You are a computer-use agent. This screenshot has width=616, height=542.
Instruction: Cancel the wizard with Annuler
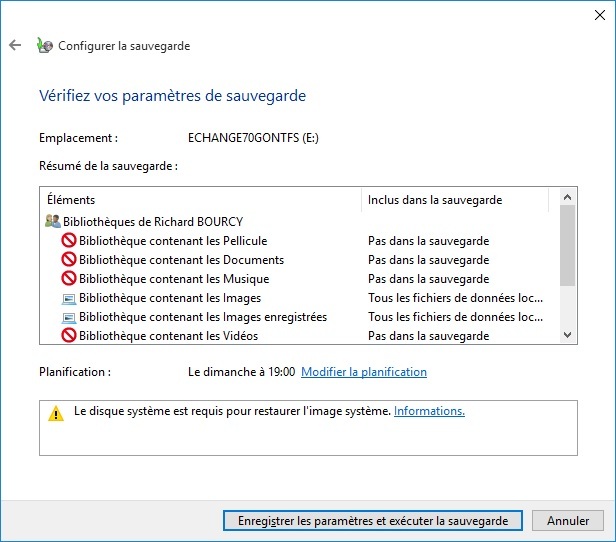568,520
